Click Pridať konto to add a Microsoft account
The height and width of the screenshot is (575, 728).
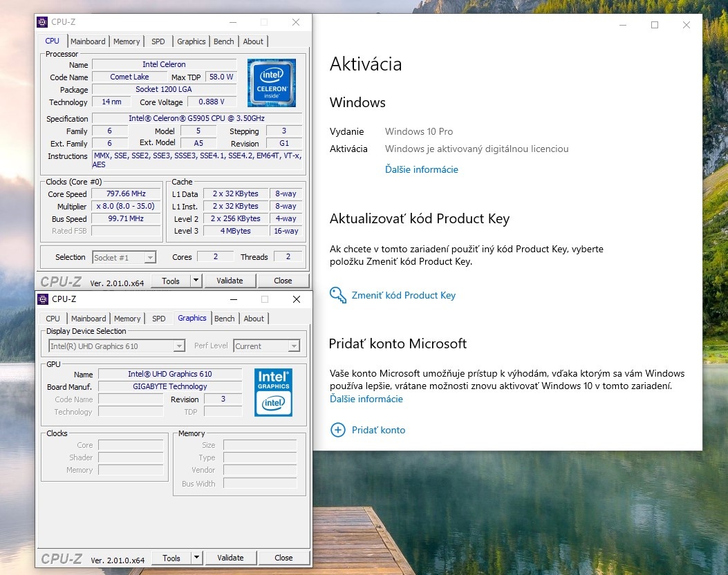tap(378, 429)
